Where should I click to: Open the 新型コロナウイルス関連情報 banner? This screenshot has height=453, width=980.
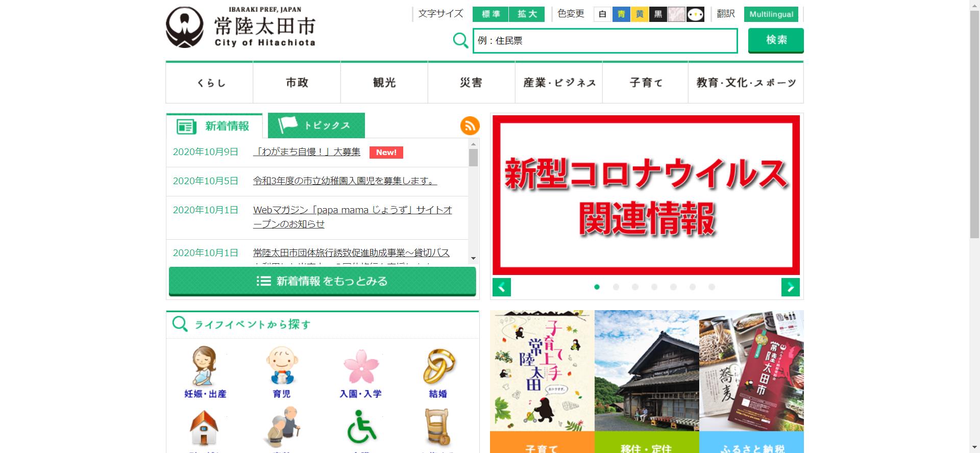(x=646, y=195)
